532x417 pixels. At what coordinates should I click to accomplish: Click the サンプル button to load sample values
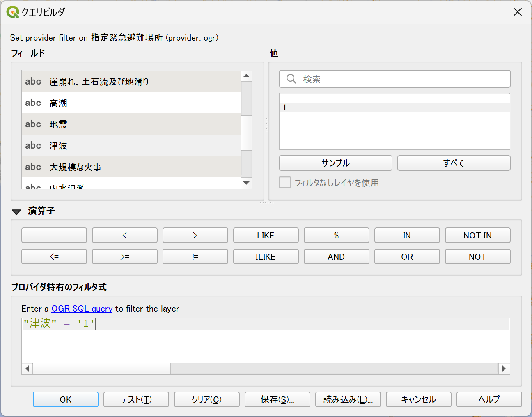pyautogui.click(x=335, y=163)
